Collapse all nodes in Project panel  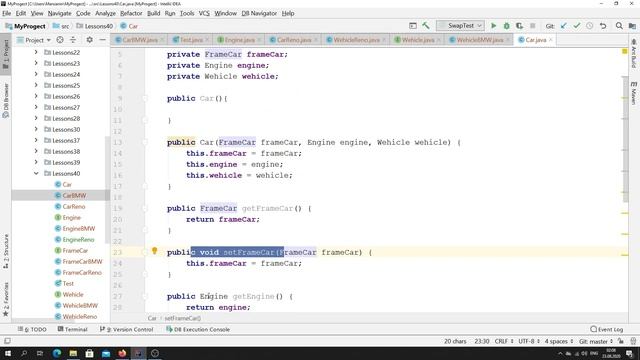pos(73,40)
